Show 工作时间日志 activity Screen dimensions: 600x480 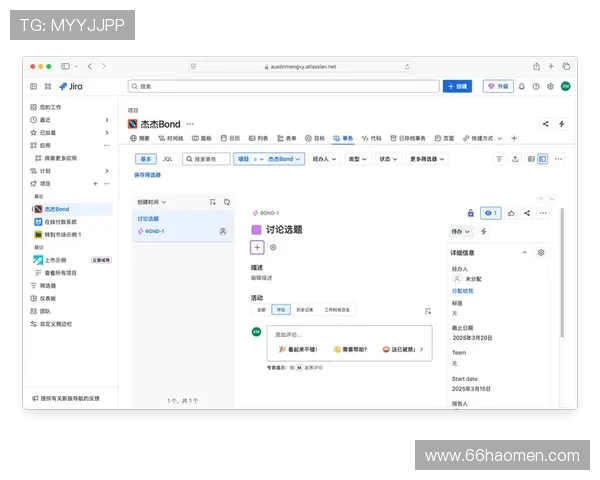point(337,310)
